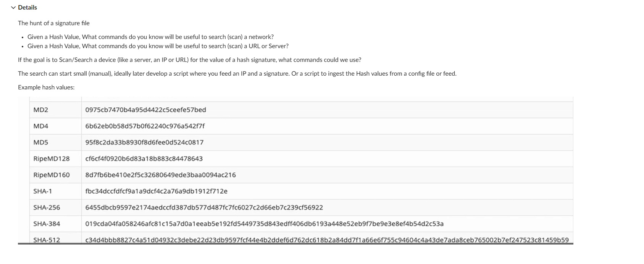Click the 'Example hash values:' label

(46, 87)
